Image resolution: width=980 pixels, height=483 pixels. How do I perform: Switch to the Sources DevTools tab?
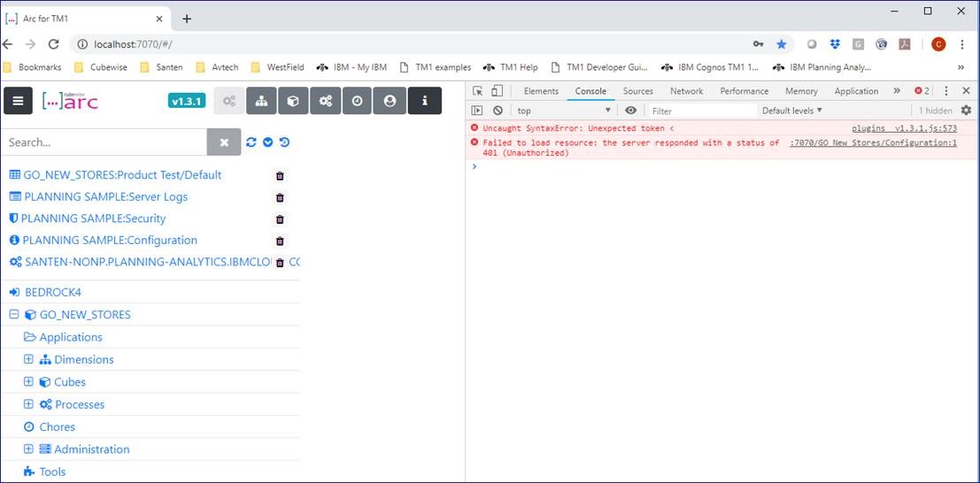638,91
